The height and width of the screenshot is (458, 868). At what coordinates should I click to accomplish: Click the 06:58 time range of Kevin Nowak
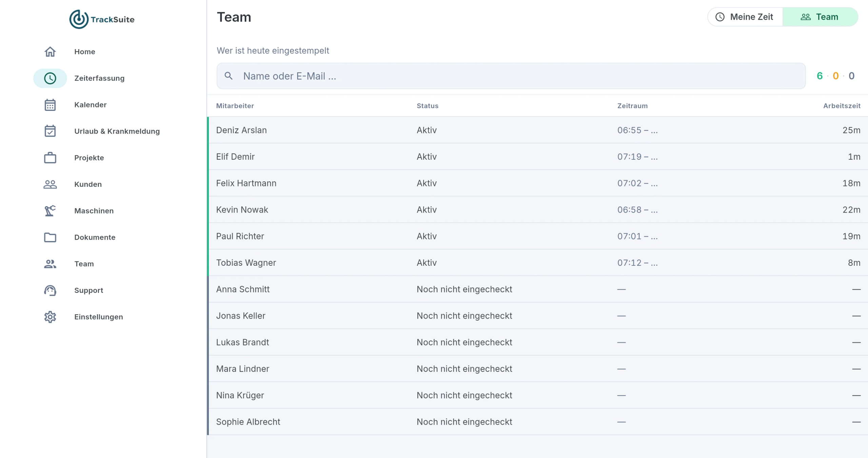tap(637, 210)
